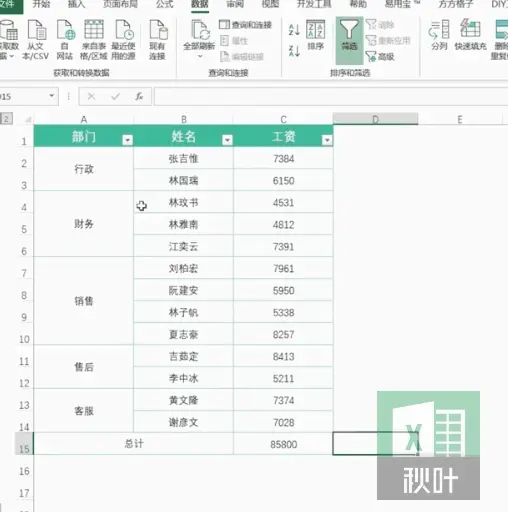The width and height of the screenshot is (508, 512).
Task: Import data From Web (自网站)
Action: point(65,40)
